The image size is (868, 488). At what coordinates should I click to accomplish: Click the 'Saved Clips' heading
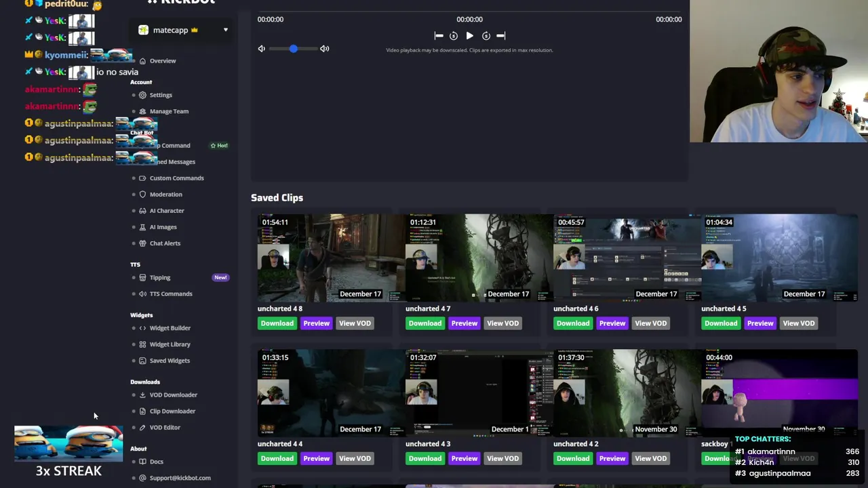(277, 198)
